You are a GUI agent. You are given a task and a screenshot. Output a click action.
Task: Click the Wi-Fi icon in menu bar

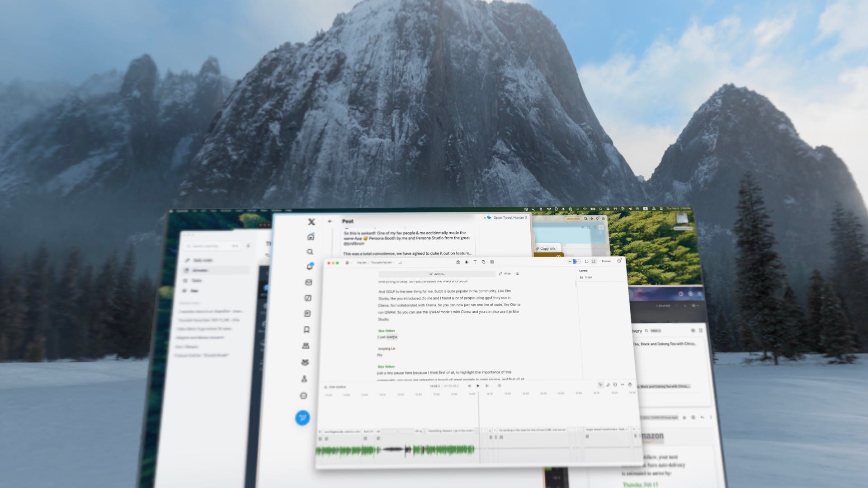[x=585, y=209]
